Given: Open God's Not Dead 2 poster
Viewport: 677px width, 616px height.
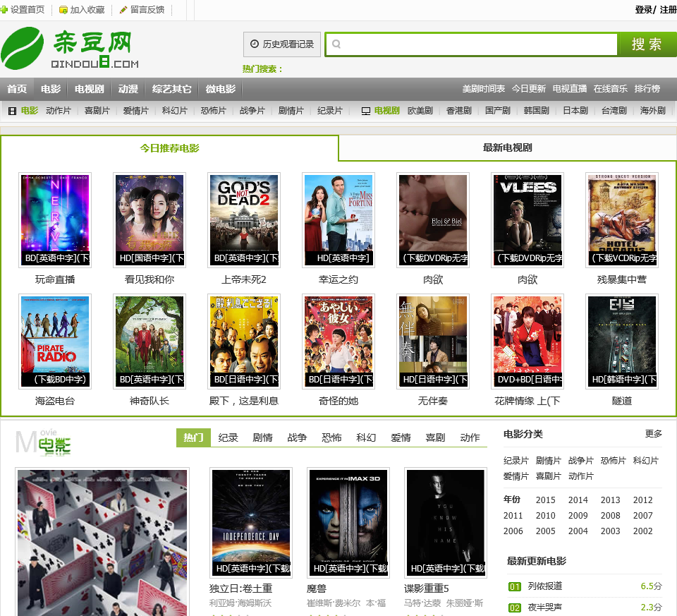Looking at the screenshot, I should tap(244, 220).
